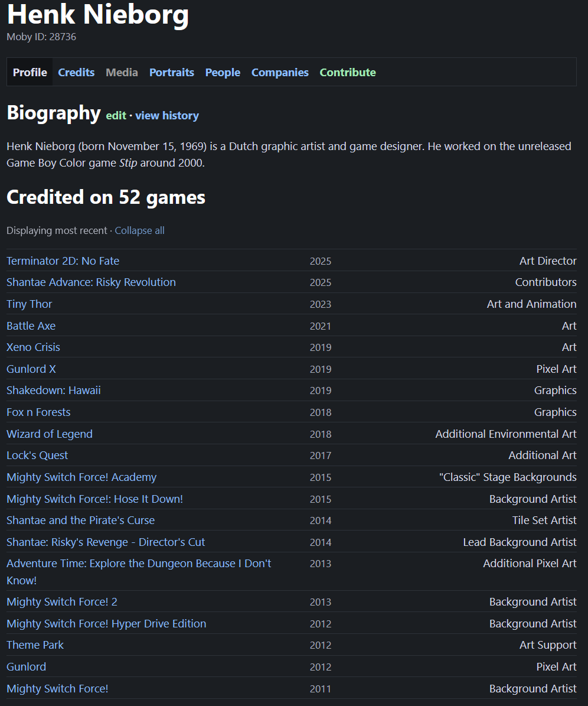Screen dimensions: 588x706
Task: Open Terminator 2D: No Fate game page
Action: click(63, 261)
